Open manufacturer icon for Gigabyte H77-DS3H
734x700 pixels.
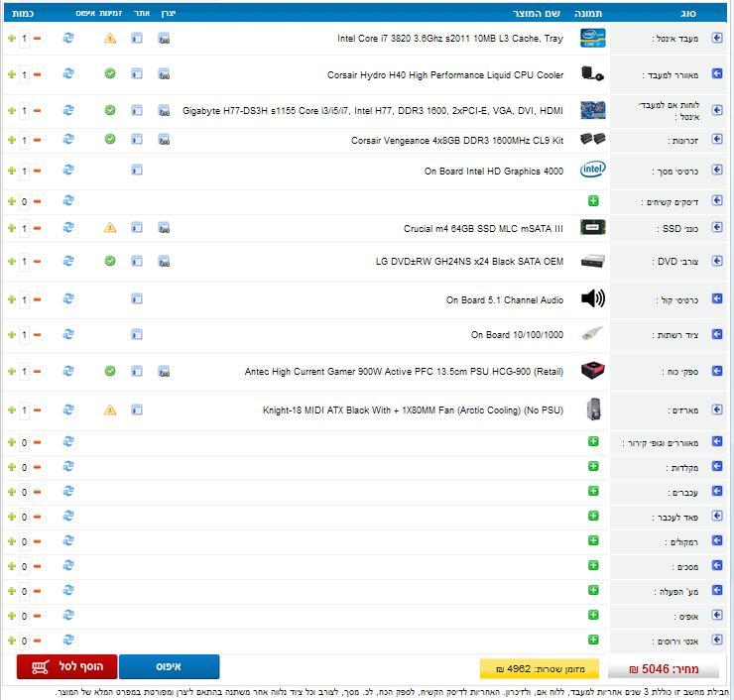(x=164, y=110)
